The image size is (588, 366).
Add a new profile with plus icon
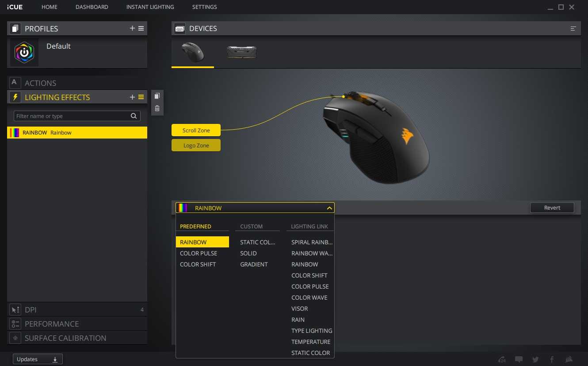coord(132,28)
